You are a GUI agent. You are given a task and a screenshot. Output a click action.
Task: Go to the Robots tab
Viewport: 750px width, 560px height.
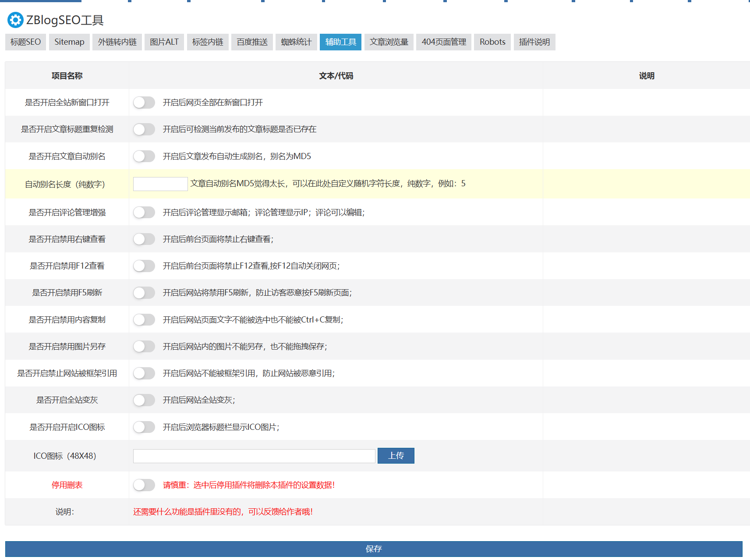492,42
